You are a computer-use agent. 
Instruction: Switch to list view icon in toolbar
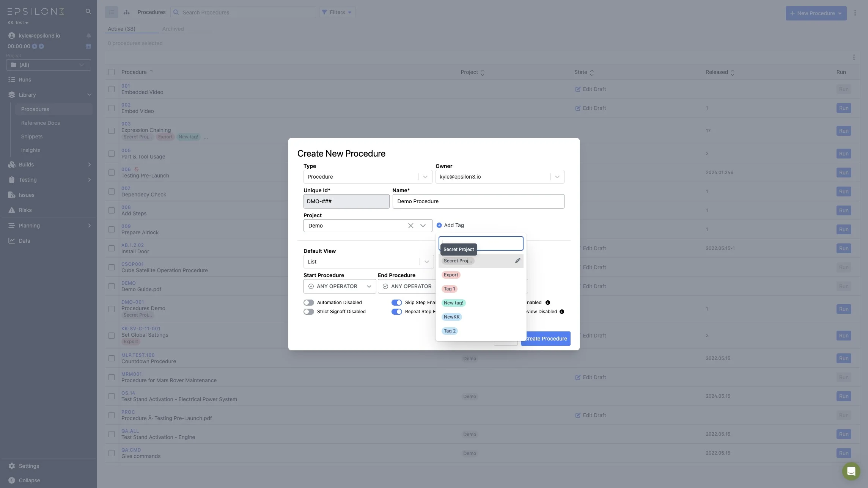tap(112, 12)
